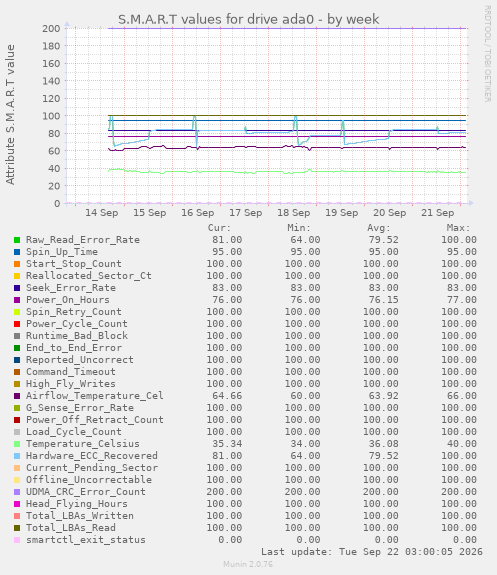This screenshot has height=575, width=497.
Task: Click the Munin 2.0.76 version text
Action: pyautogui.click(x=248, y=564)
